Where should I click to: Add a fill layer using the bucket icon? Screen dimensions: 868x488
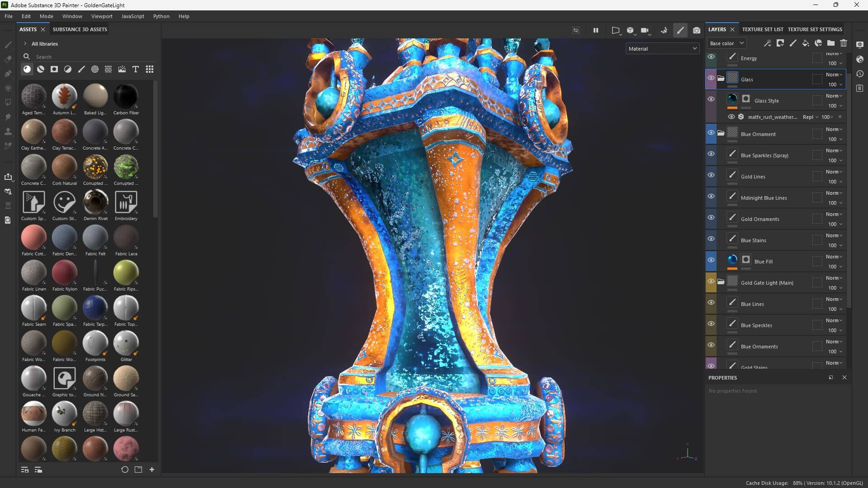tap(806, 43)
